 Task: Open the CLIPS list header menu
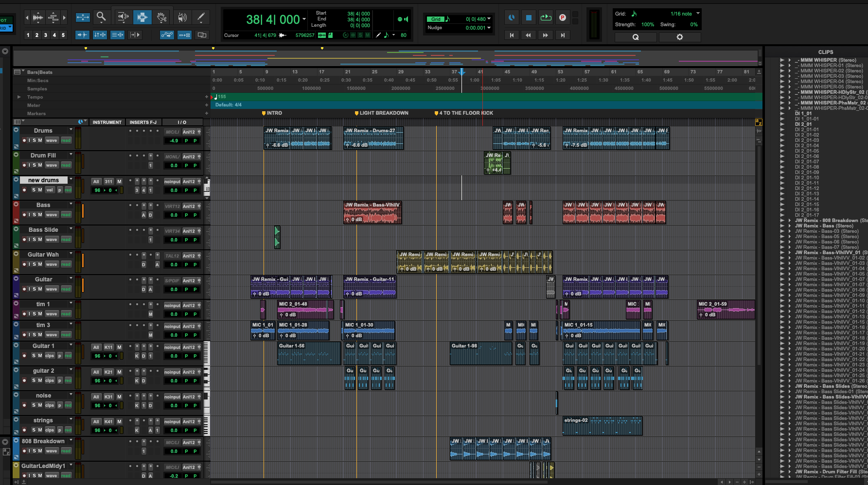[x=825, y=52]
